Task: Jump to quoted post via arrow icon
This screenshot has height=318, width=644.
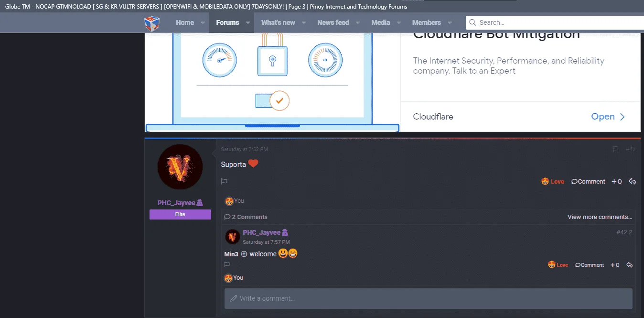Action: tap(244, 254)
